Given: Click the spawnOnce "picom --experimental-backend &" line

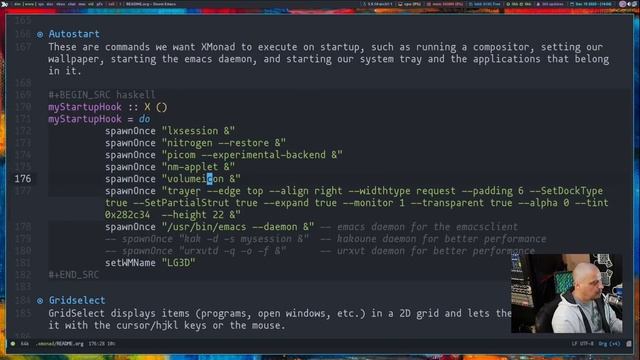Looking at the screenshot, I should (x=224, y=155).
